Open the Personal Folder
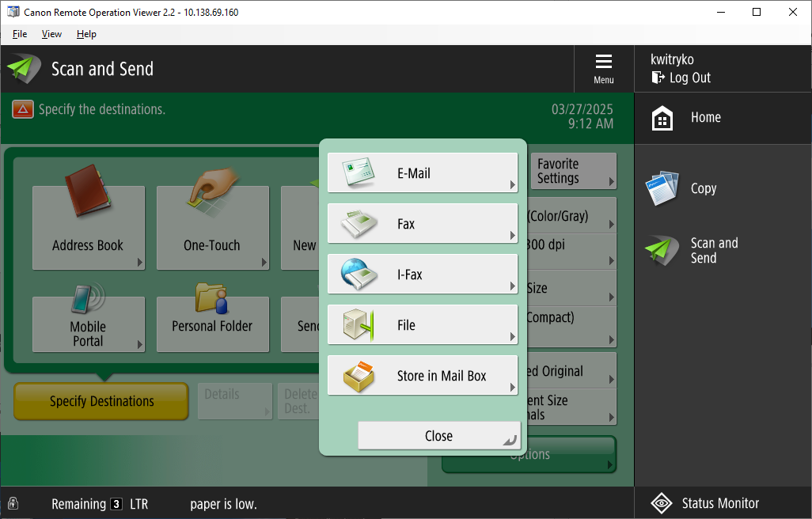The width and height of the screenshot is (812, 519). point(212,324)
